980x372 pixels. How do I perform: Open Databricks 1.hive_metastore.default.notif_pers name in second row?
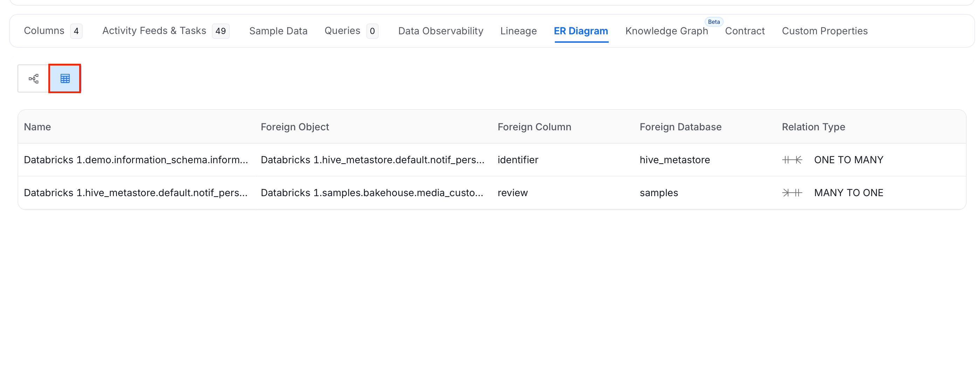pos(136,193)
